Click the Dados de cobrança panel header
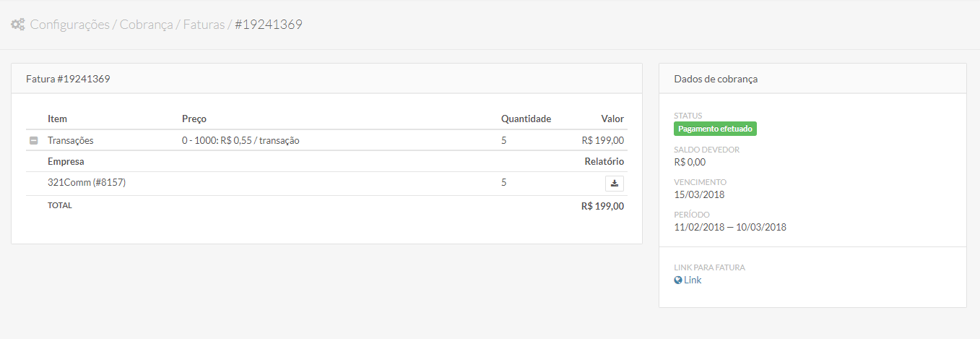Screen dimensions: 980x339 pyautogui.click(x=716, y=79)
